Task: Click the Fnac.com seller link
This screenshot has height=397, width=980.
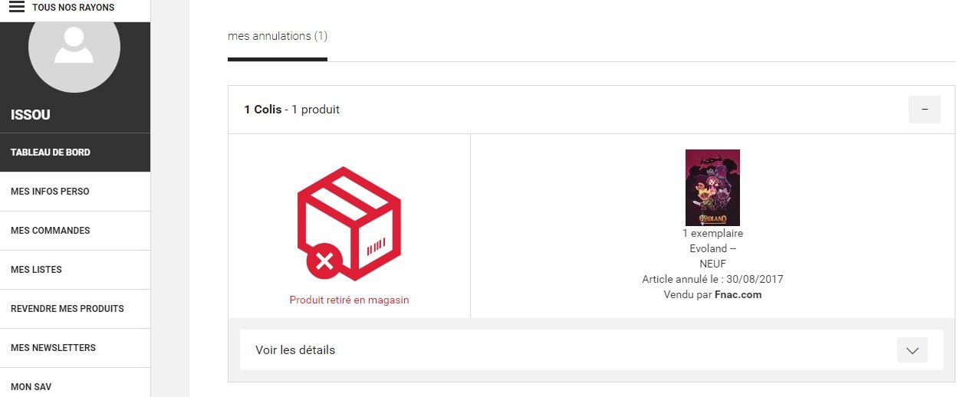Action: pos(738,294)
